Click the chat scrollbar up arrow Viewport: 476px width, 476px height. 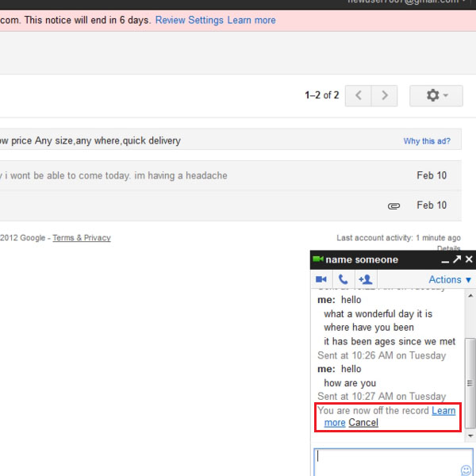(470, 296)
